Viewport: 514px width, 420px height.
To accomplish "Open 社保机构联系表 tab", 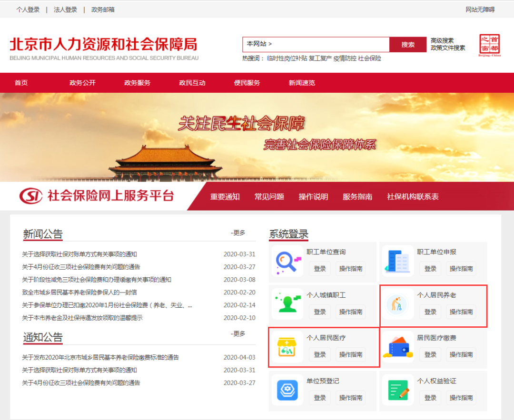I will (413, 196).
